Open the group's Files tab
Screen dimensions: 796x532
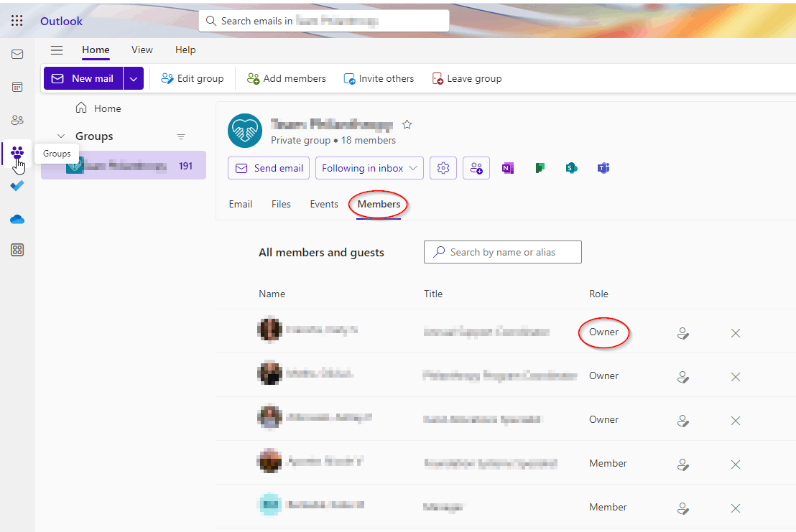click(281, 204)
